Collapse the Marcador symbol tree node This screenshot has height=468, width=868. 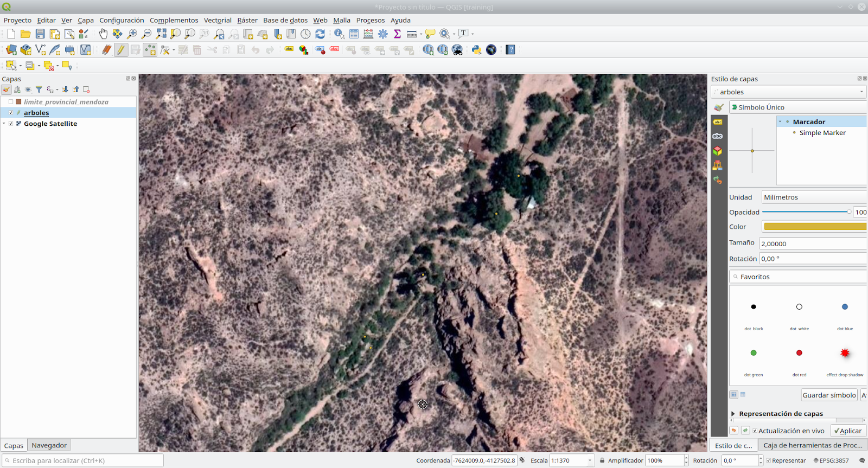pos(780,122)
